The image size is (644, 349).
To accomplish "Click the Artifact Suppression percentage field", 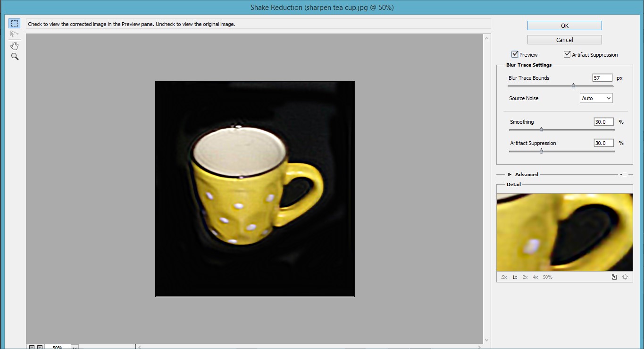I will pos(604,143).
